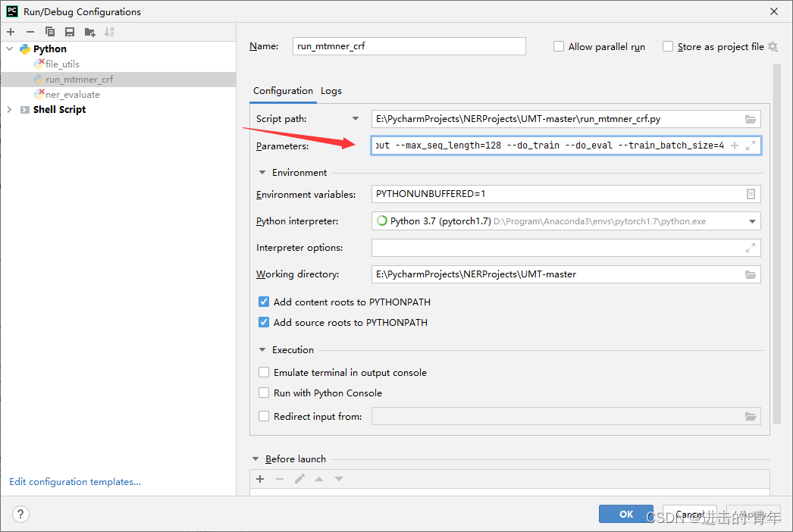The height and width of the screenshot is (532, 793).
Task: Expand the Shell Script group
Action: [10, 109]
